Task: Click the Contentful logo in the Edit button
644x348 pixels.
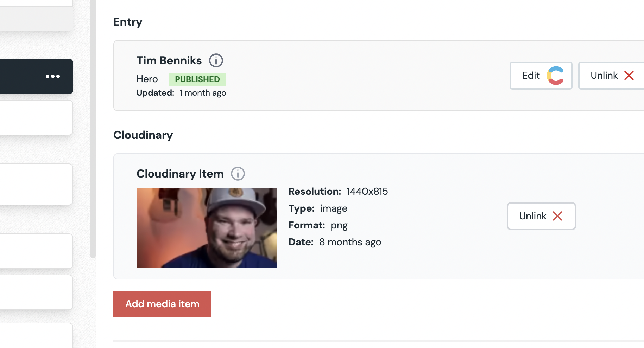Action: pos(555,76)
